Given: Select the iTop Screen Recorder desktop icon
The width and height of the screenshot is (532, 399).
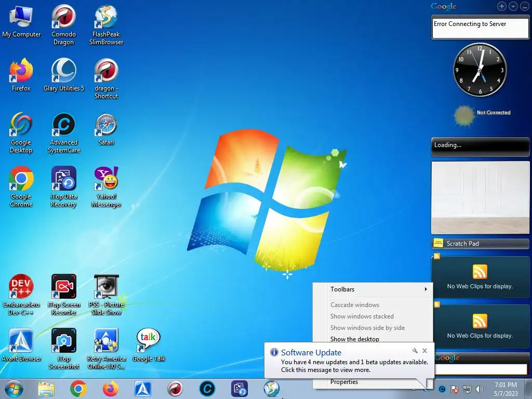Looking at the screenshot, I should coord(63,295).
